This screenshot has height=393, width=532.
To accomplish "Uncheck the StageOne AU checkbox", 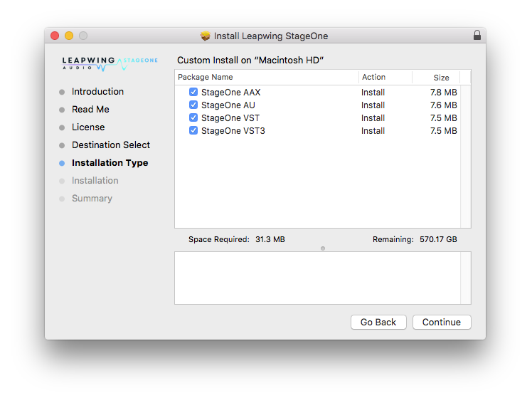I will coord(193,105).
